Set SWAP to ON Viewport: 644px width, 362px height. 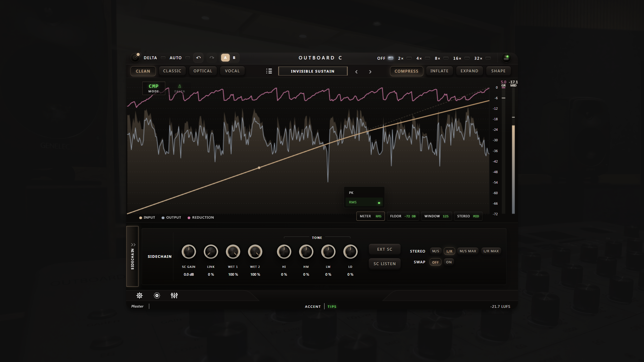(449, 262)
